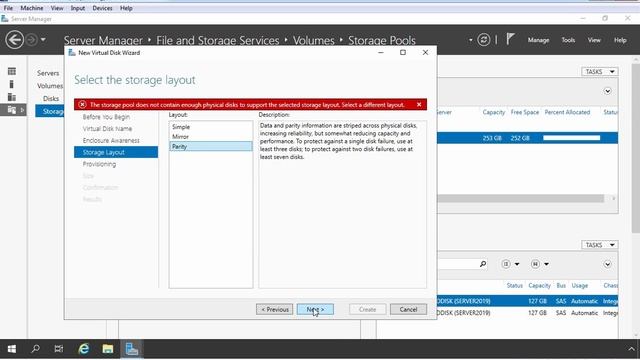Image resolution: width=640 pixels, height=360 pixels.
Task: Select Servers in the navigation list
Action: coord(48,73)
